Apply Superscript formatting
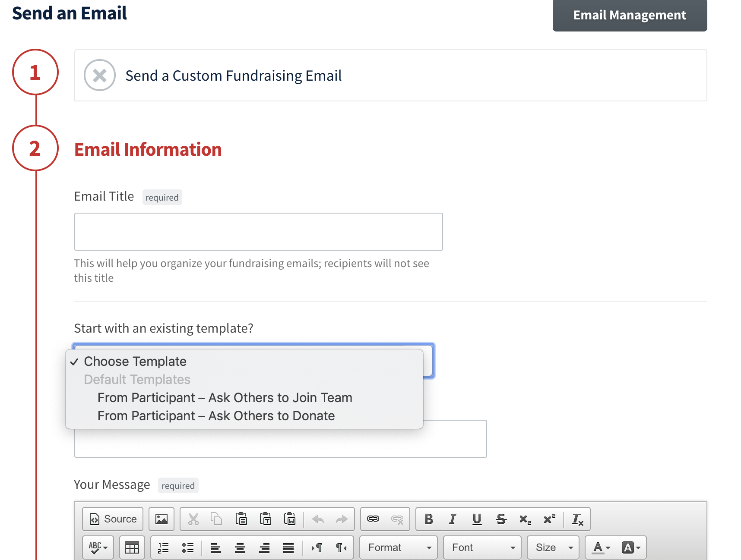Viewport: 741px width, 560px height. point(549,519)
